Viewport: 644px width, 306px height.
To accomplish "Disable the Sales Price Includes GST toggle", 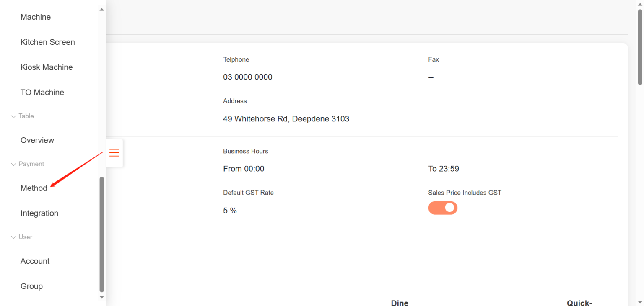I will [x=443, y=208].
